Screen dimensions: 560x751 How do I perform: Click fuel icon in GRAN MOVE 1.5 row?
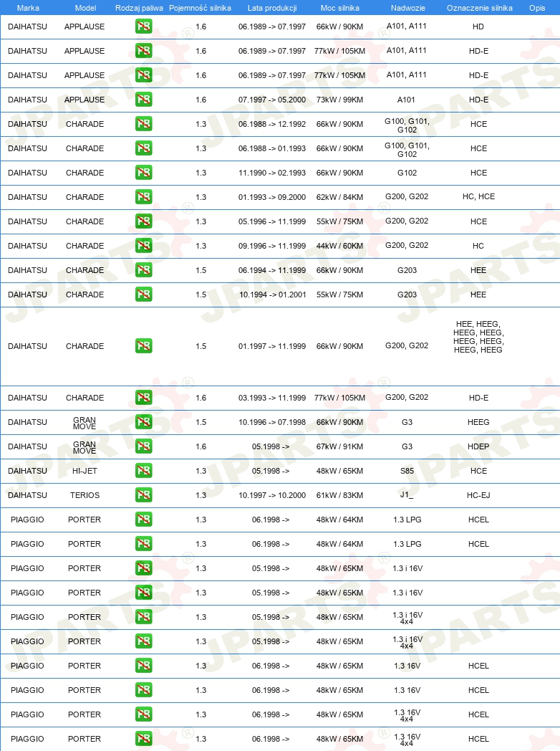pyautogui.click(x=144, y=422)
